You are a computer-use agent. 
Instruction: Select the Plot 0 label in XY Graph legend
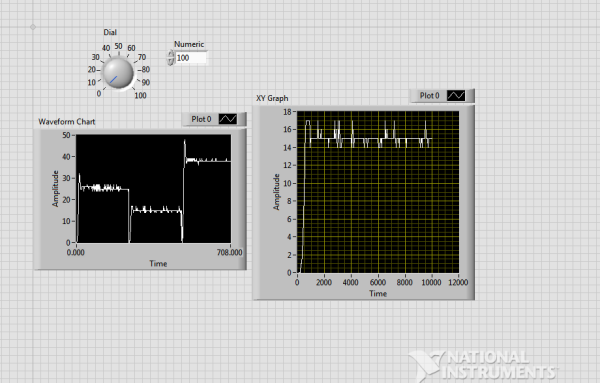coord(429,96)
